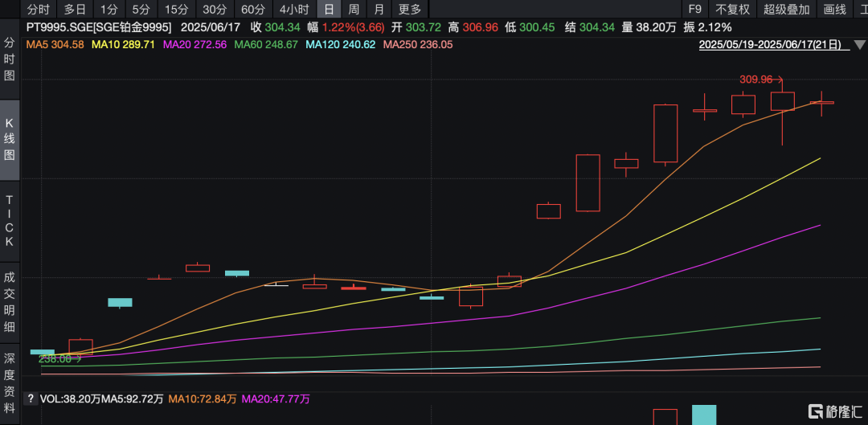Viewport: 868px width, 425px height.
Task: Open 深度资料 side panel tab
Action: pos(10,383)
